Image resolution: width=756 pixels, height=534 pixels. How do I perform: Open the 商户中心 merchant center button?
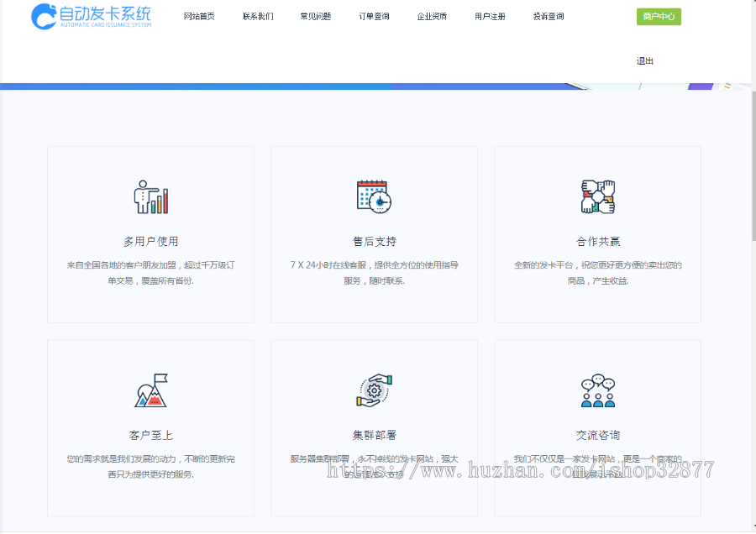coord(659,16)
